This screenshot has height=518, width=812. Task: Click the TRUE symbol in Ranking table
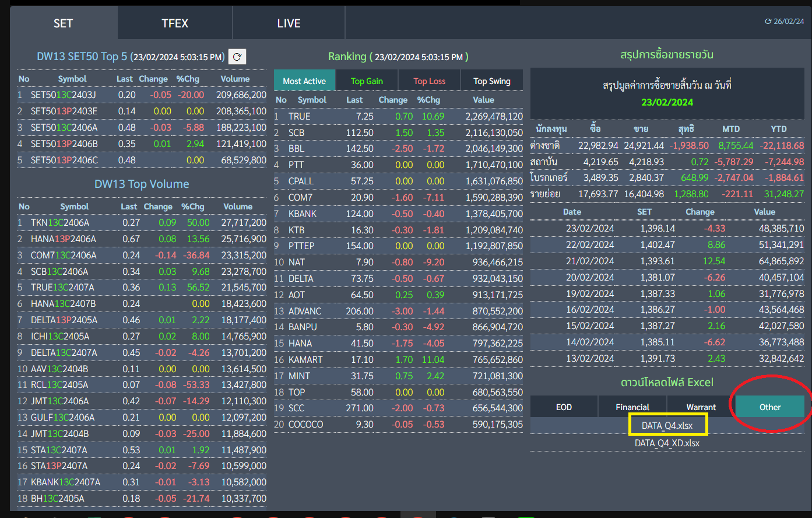(300, 117)
